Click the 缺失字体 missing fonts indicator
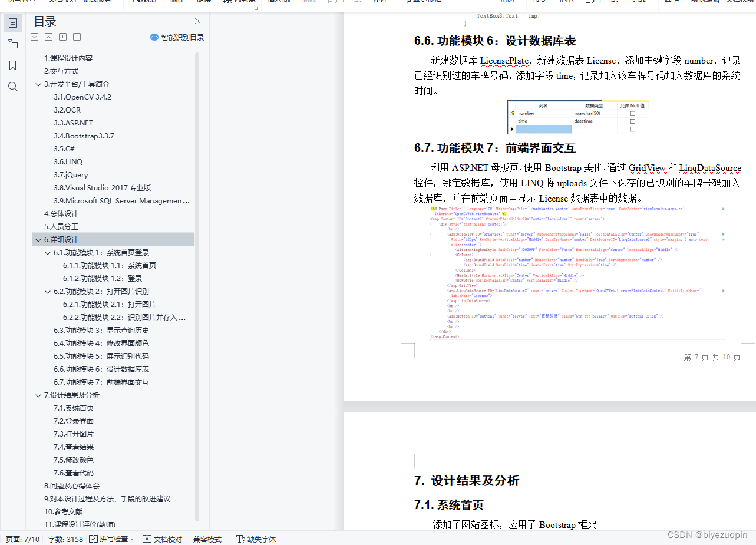756x545 pixels. pos(256,539)
